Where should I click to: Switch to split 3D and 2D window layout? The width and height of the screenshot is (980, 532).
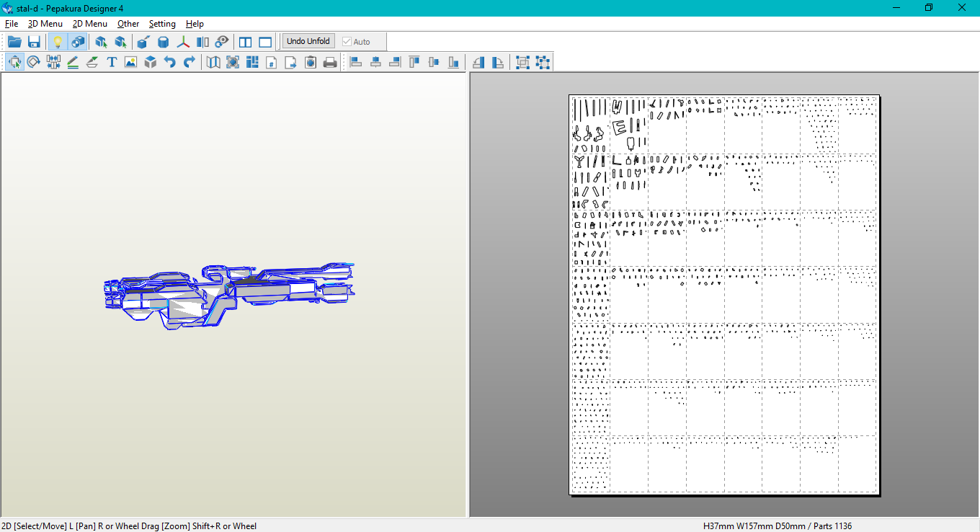[x=246, y=42]
